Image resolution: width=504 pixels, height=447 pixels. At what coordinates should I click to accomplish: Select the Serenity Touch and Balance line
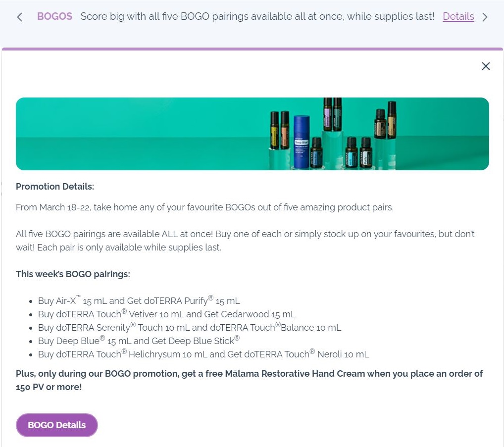pos(189,327)
